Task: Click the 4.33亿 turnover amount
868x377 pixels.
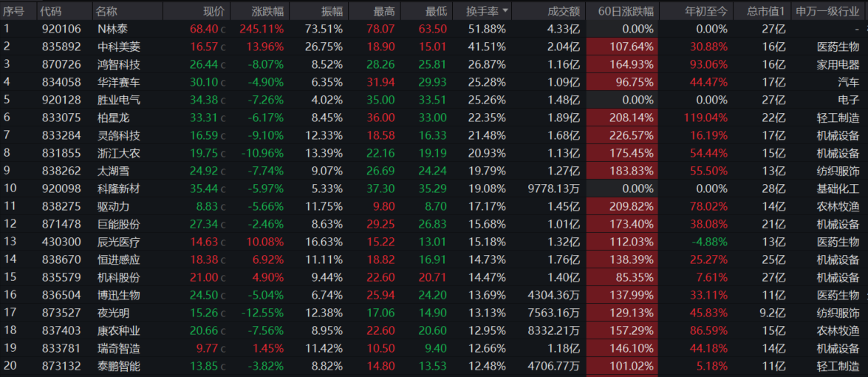Action: pyautogui.click(x=564, y=29)
